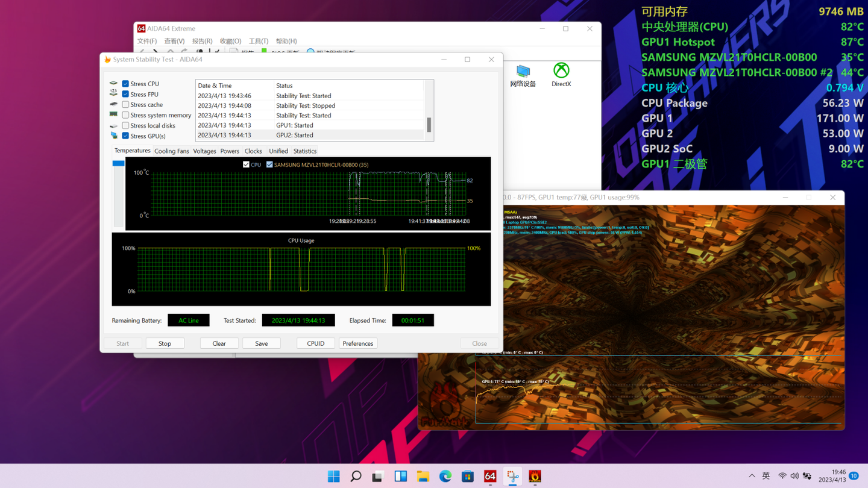Open the CPUID button
This screenshot has width=868, height=488.
pyautogui.click(x=316, y=343)
